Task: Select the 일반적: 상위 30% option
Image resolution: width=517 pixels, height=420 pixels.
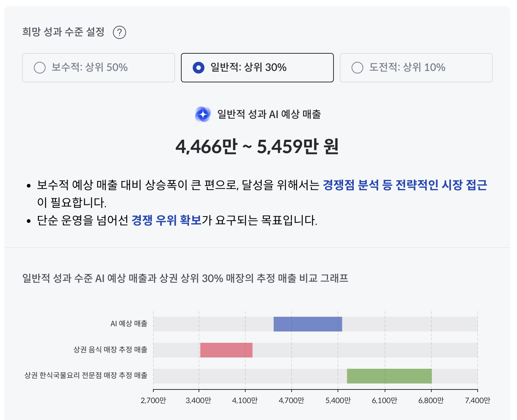Action: (257, 68)
